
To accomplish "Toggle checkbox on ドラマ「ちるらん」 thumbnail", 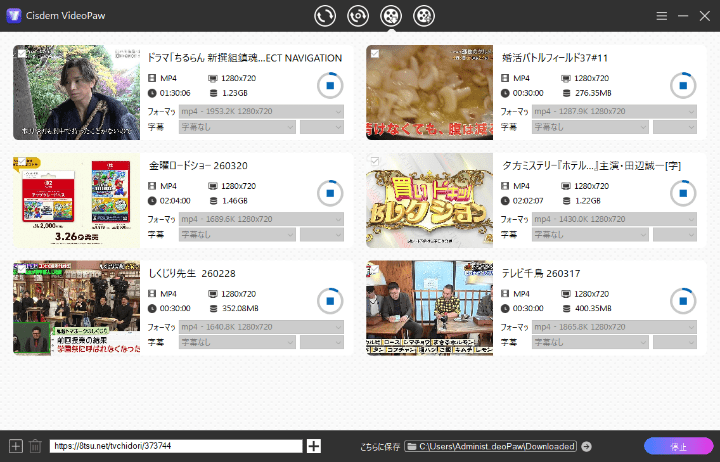I will (x=20, y=53).
